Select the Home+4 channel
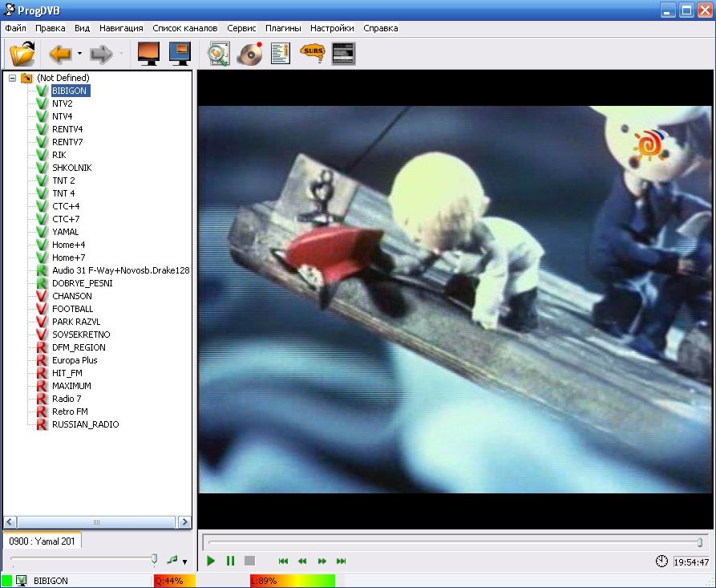Image resolution: width=716 pixels, height=588 pixels. [68, 245]
